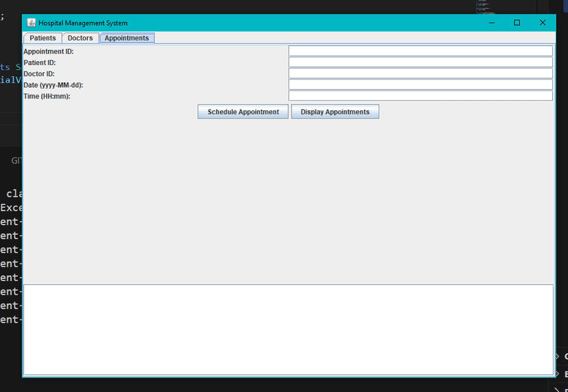
Task: Click inside the appointments output text area
Action: click(x=288, y=330)
